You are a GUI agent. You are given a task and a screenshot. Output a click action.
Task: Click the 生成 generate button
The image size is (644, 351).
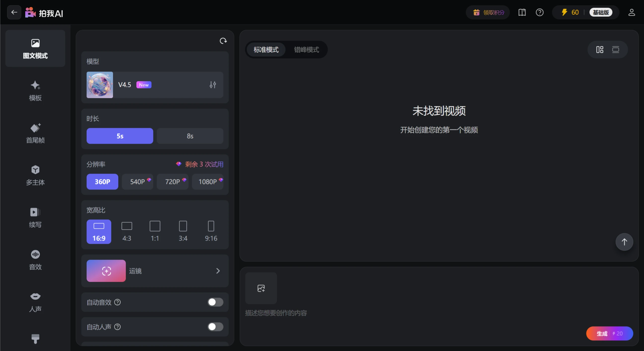609,333
